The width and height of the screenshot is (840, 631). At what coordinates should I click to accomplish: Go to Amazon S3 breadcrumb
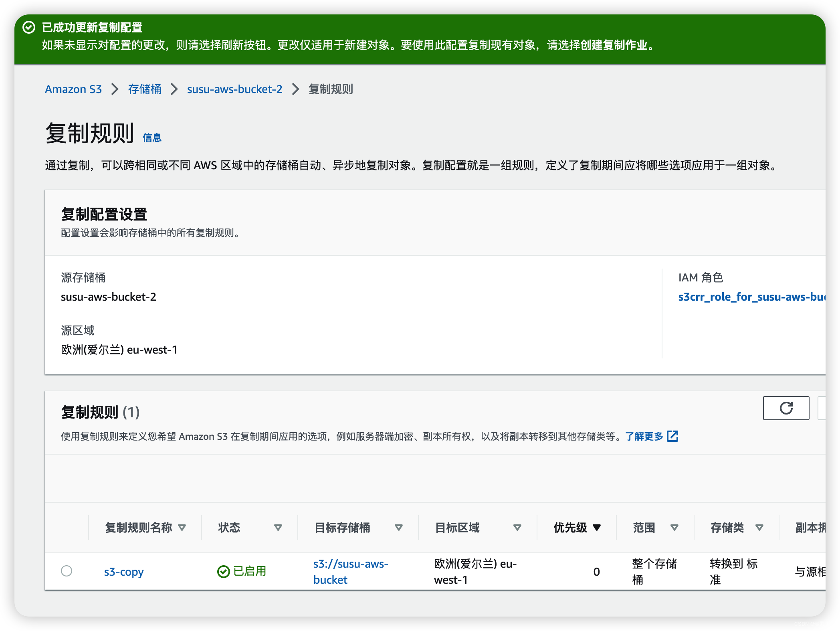[x=73, y=89]
